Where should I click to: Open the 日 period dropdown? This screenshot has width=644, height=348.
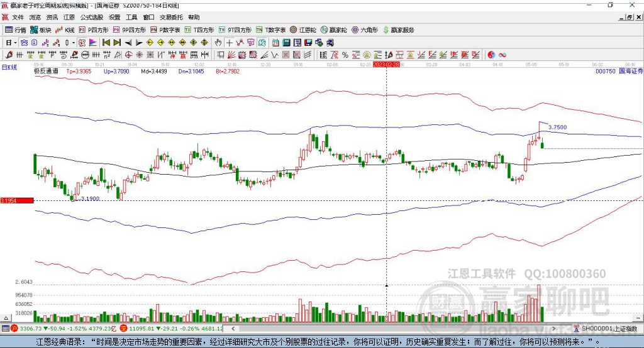11,43
